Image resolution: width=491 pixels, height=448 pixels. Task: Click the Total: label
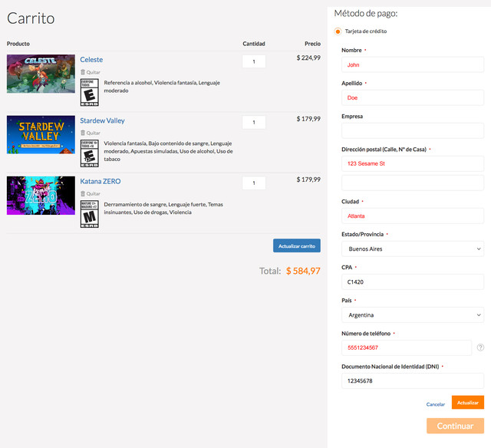click(270, 271)
